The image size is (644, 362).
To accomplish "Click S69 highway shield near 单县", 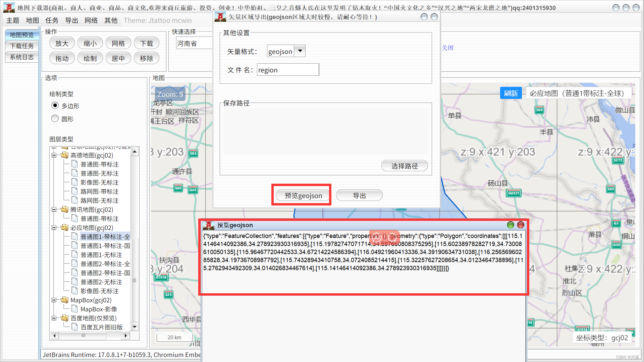I will pos(539,110).
